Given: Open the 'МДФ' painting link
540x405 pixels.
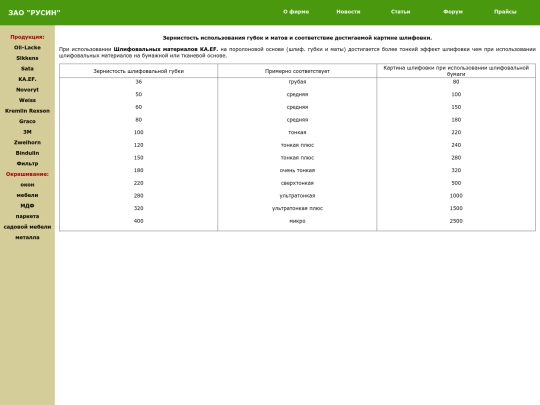Looking at the screenshot, I should point(27,206).
